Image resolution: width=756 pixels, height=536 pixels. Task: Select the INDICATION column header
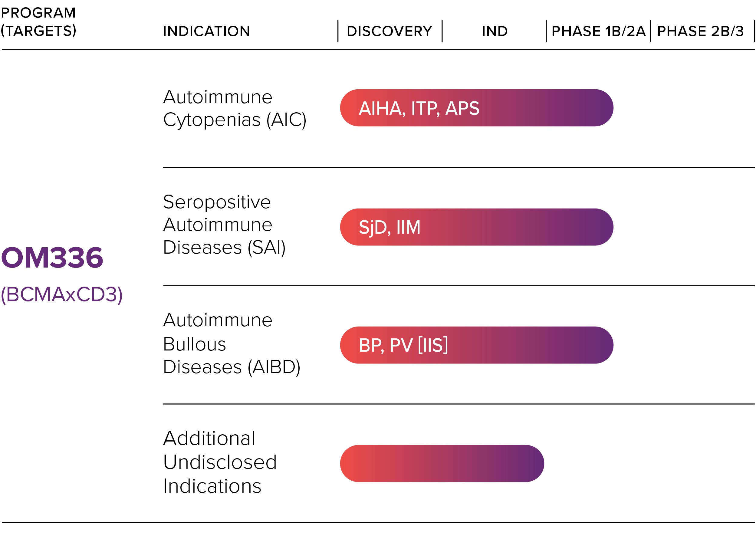pyautogui.click(x=206, y=31)
